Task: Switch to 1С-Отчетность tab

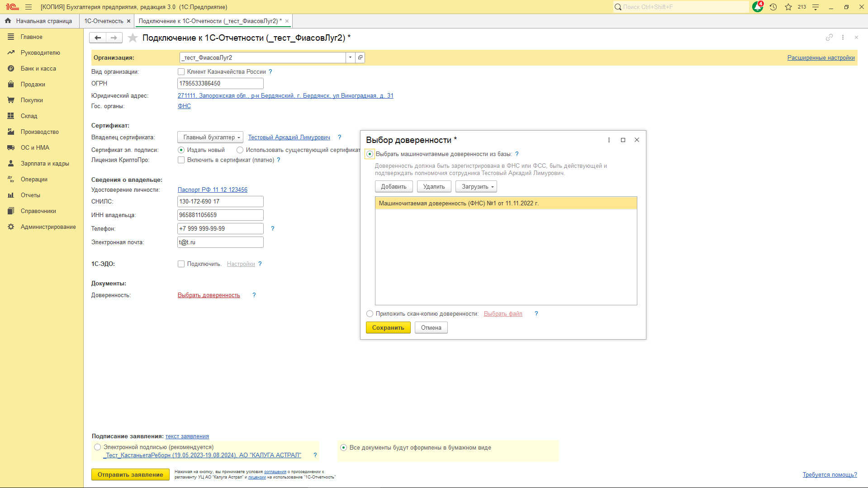Action: pyautogui.click(x=104, y=21)
